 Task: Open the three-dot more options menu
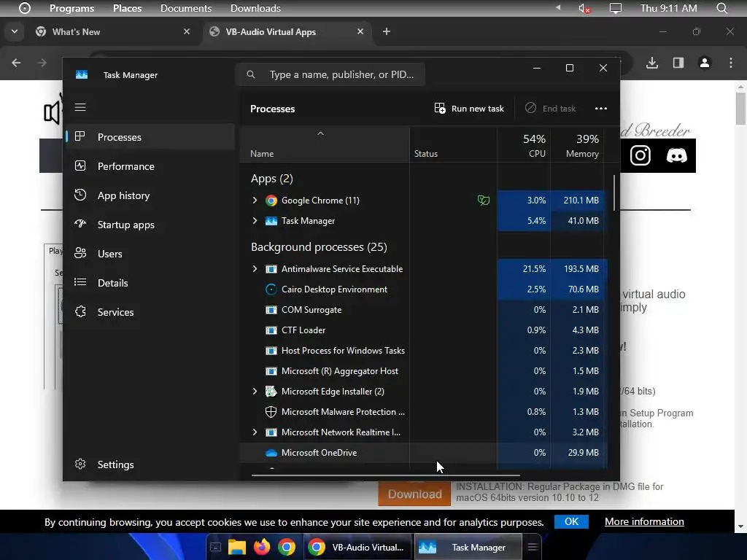pyautogui.click(x=601, y=109)
